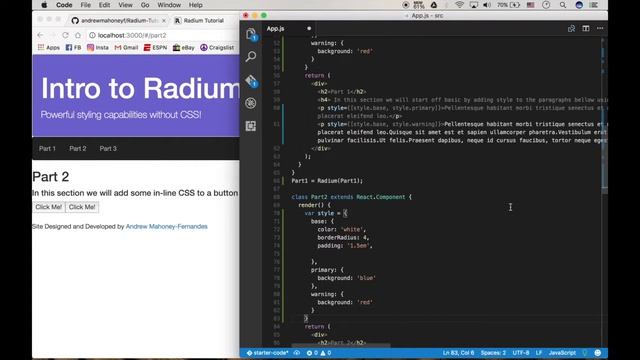Click the feedback smiley in status bar
This screenshot has height=360, width=640.
point(598,353)
